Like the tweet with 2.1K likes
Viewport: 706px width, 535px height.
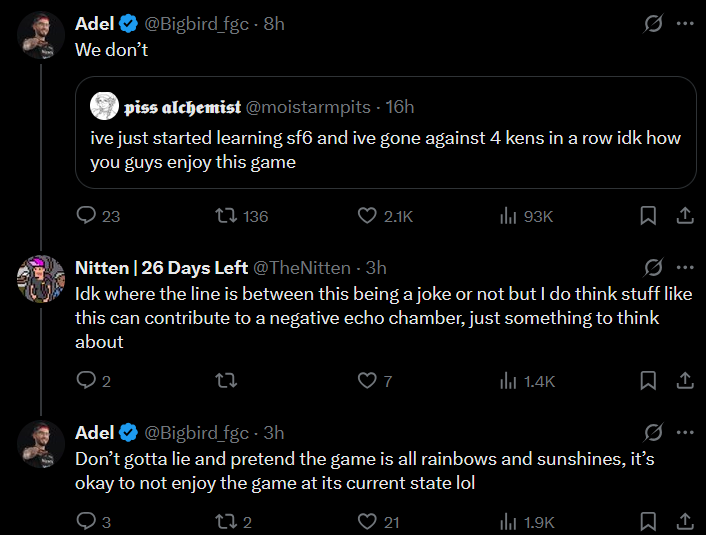point(367,215)
